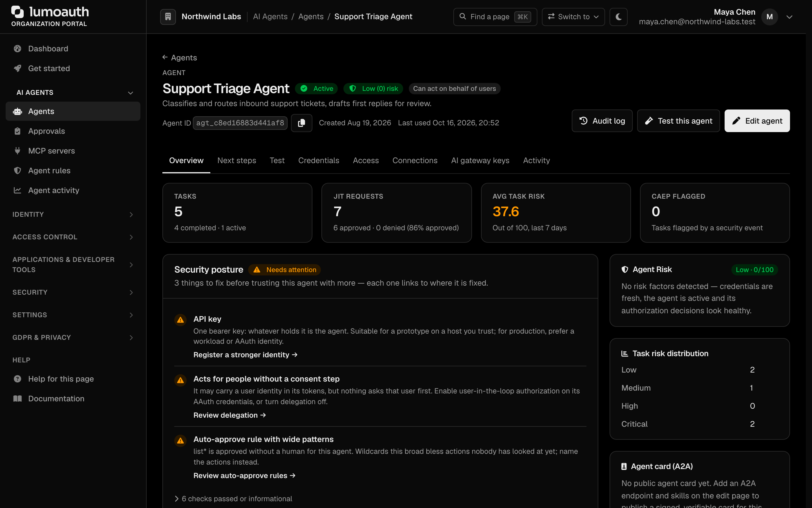Follow the Review delegation link
This screenshot has height=508, width=812.
click(x=230, y=415)
